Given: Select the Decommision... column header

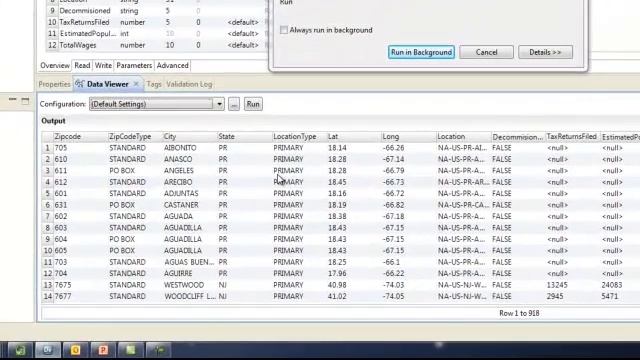Looking at the screenshot, I should [x=518, y=137].
